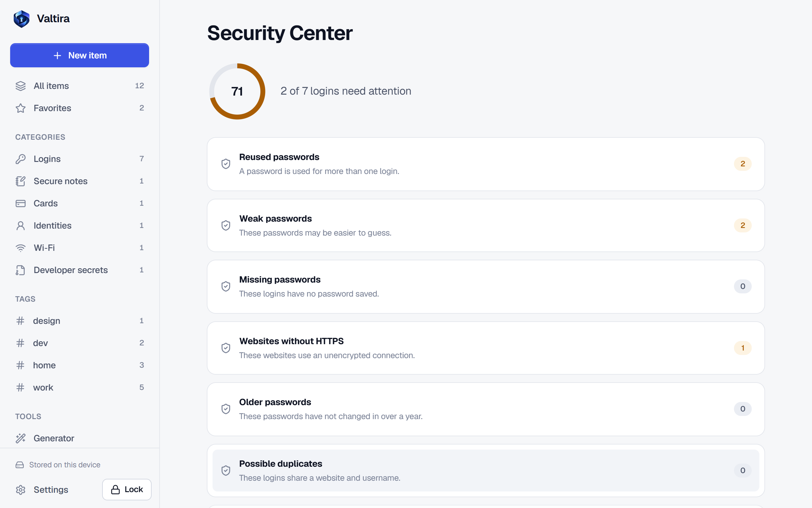This screenshot has height=508, width=812.
Task: Click the Settings gear icon
Action: point(21,490)
